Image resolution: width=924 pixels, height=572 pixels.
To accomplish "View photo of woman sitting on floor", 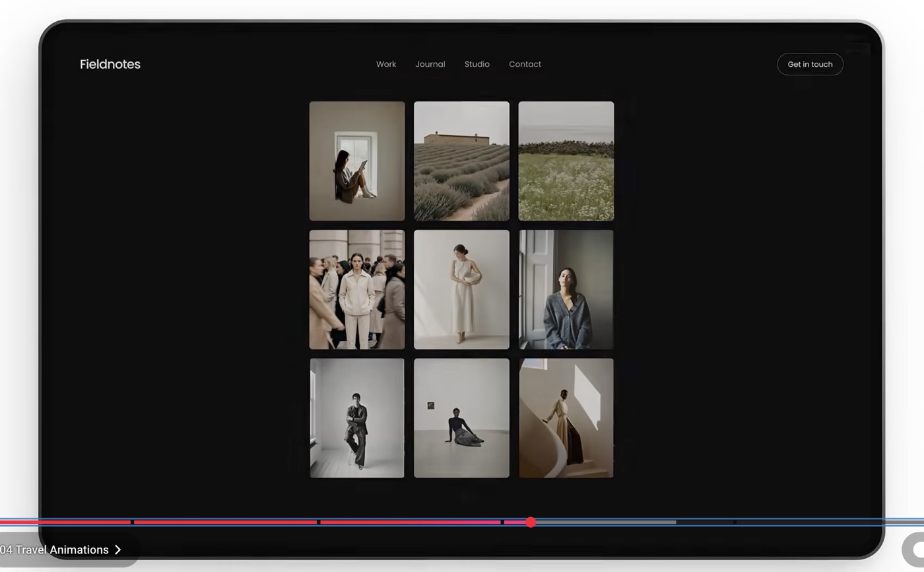I will click(461, 418).
